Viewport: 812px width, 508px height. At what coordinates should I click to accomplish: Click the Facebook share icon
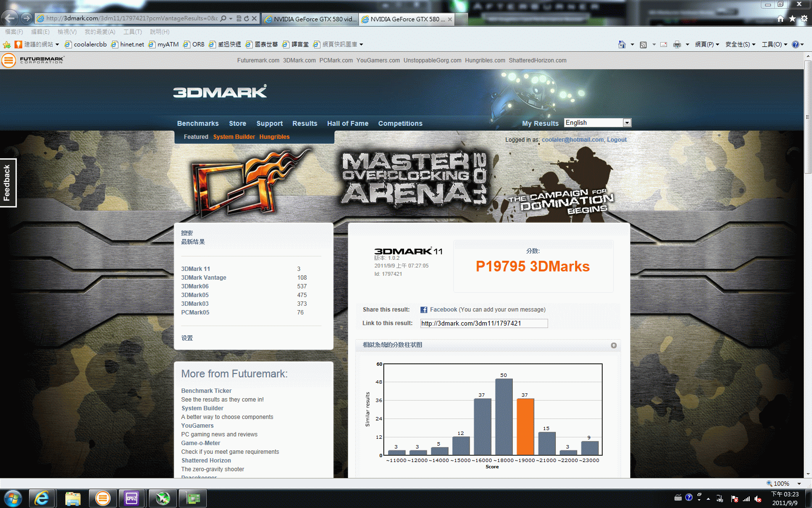tap(424, 310)
